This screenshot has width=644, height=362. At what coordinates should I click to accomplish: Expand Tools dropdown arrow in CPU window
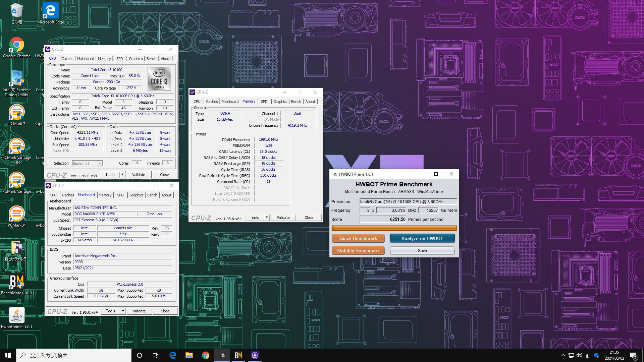[x=122, y=175]
